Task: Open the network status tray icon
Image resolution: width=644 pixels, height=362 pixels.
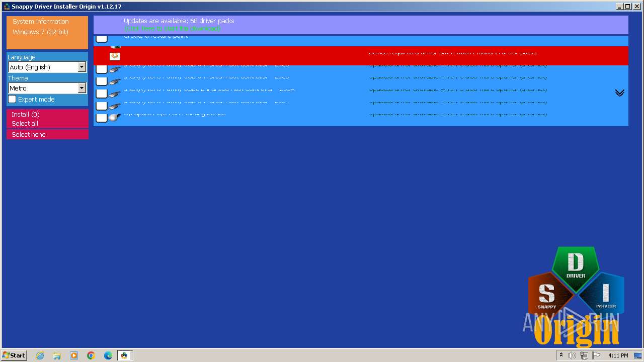Action: (584, 355)
